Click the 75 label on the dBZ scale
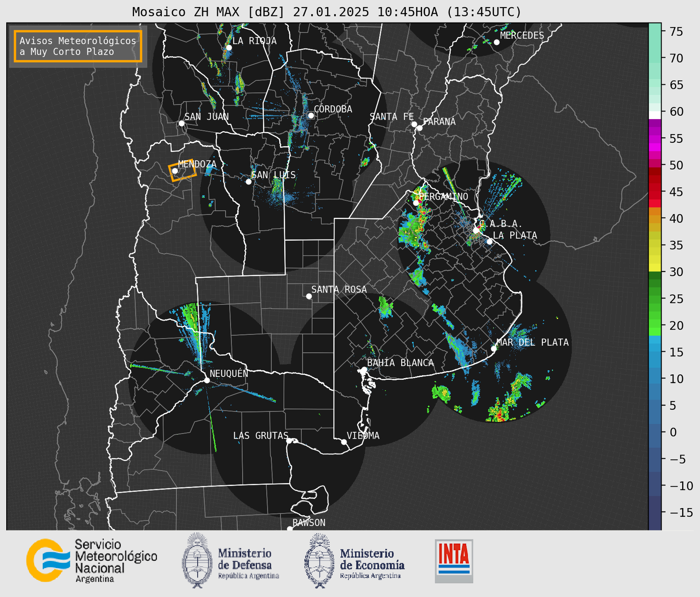 676,32
